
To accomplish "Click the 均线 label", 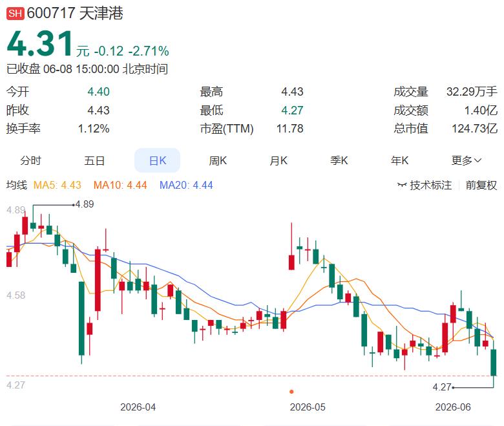I will (x=17, y=185).
